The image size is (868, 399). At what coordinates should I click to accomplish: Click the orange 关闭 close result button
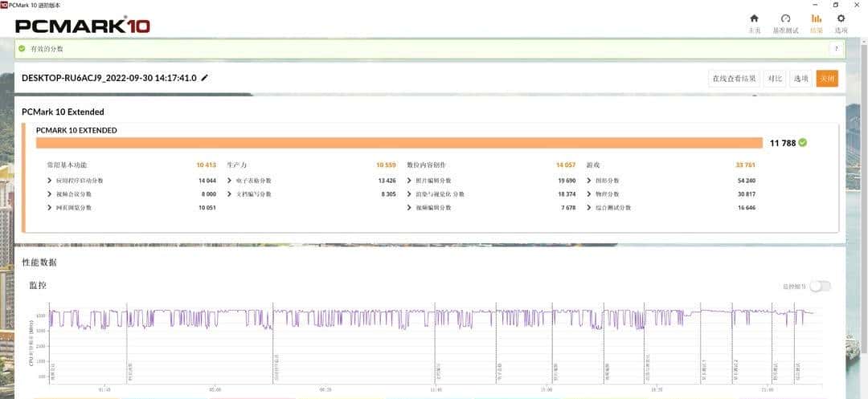(x=827, y=79)
